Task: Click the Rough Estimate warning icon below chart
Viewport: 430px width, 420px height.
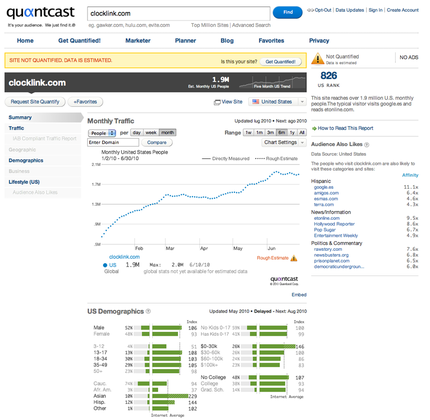Action: click(x=294, y=258)
